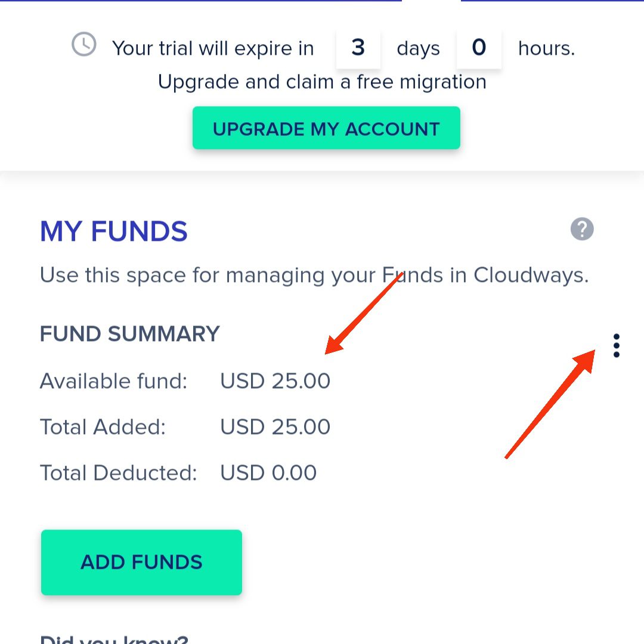Image resolution: width=644 pixels, height=644 pixels.
Task: Click the word 'hours.' in trial banner
Action: click(546, 48)
